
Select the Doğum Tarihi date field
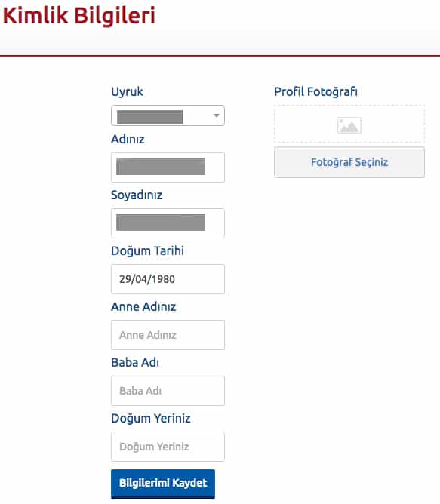(168, 279)
